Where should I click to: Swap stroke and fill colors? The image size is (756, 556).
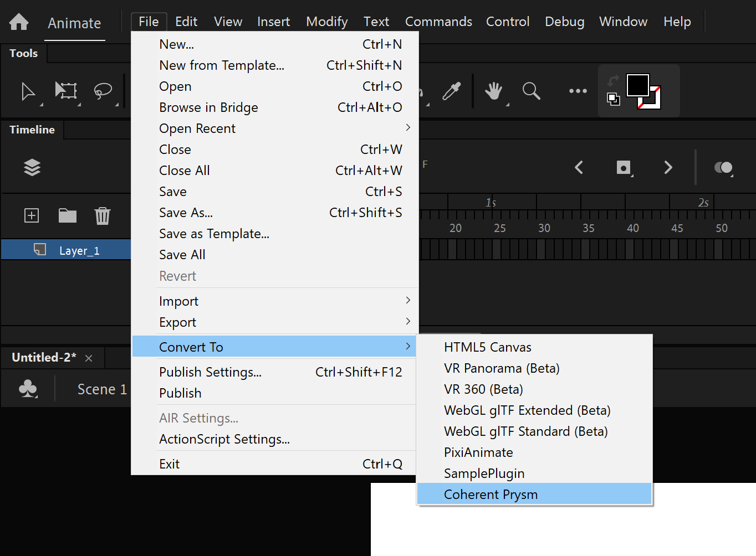click(613, 80)
